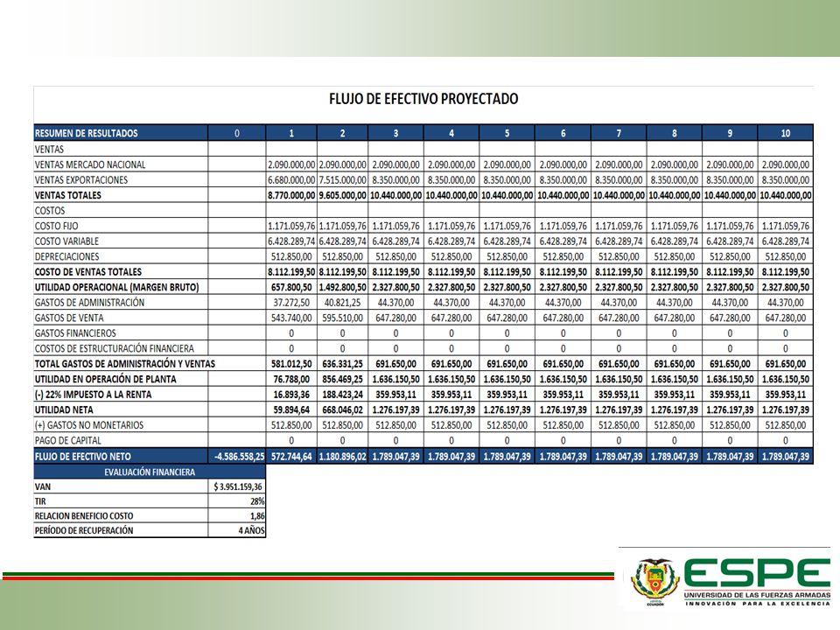Select the UTILIDAD NETA row label
Image resolution: width=840 pixels, height=630 pixels.
pyautogui.click(x=64, y=409)
